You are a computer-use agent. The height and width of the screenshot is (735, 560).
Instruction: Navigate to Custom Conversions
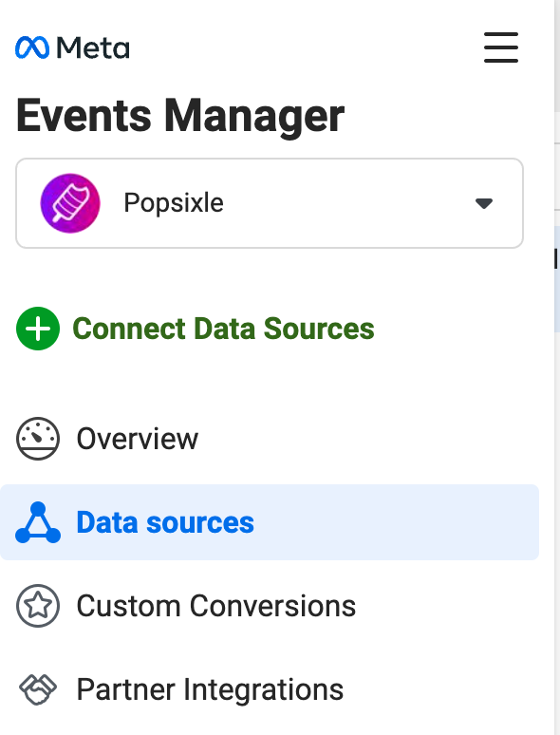coord(270,606)
